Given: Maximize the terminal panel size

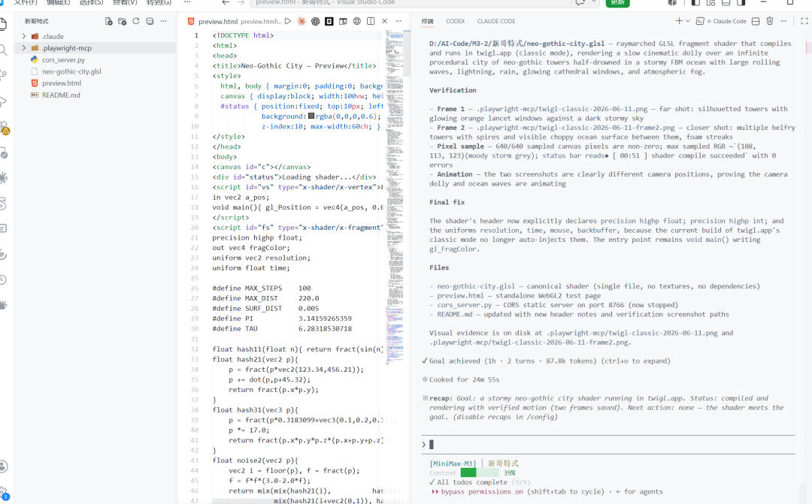Looking at the screenshot, I should click(x=804, y=21).
